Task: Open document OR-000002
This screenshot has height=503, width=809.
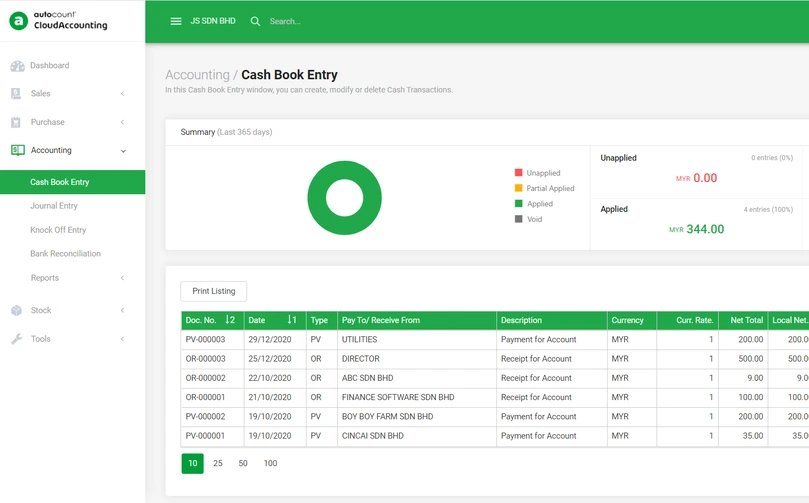Action: tap(205, 378)
